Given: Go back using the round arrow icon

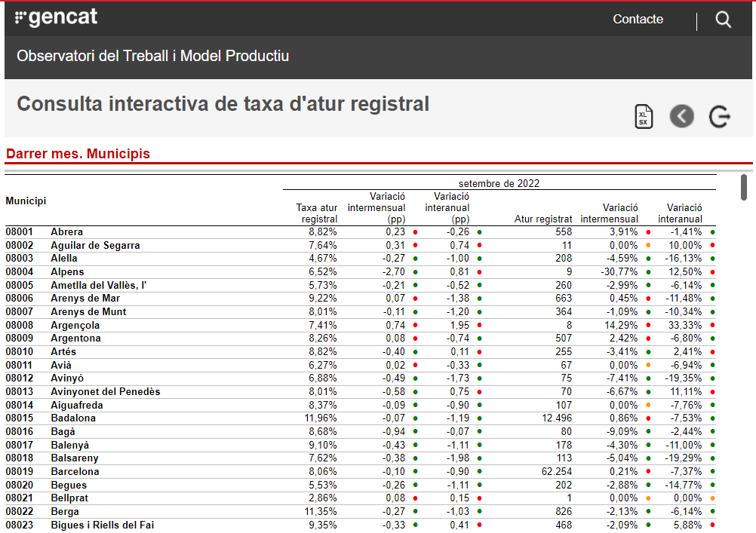Looking at the screenshot, I should (x=682, y=116).
